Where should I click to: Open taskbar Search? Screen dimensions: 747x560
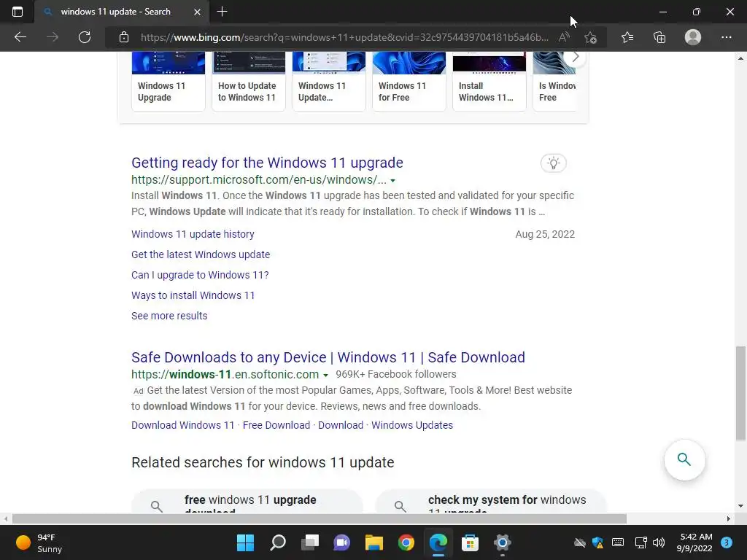coord(278,542)
